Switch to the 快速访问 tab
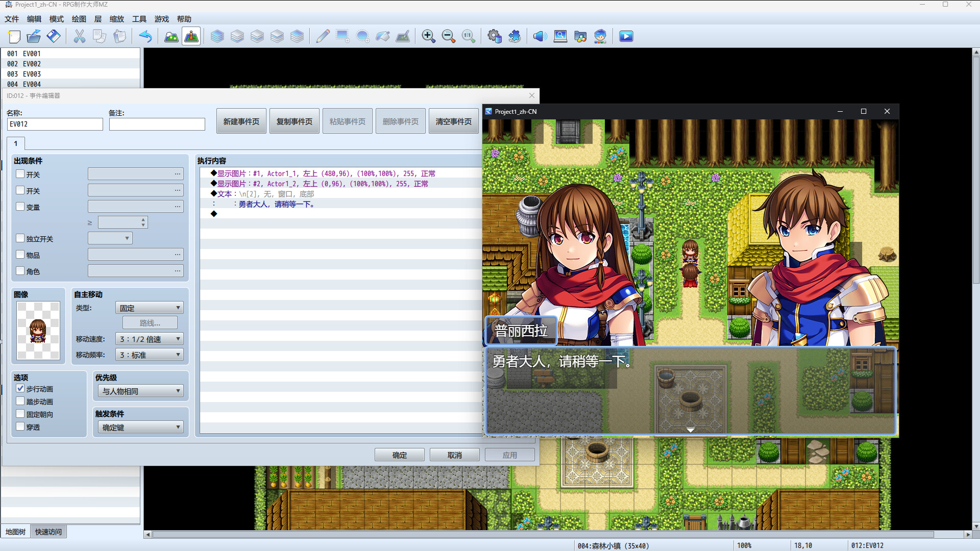 click(48, 532)
